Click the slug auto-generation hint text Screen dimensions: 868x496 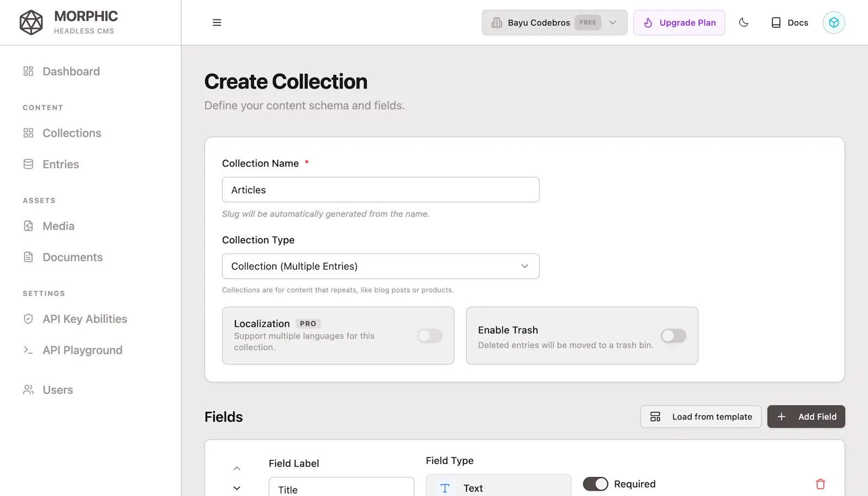pyautogui.click(x=325, y=214)
